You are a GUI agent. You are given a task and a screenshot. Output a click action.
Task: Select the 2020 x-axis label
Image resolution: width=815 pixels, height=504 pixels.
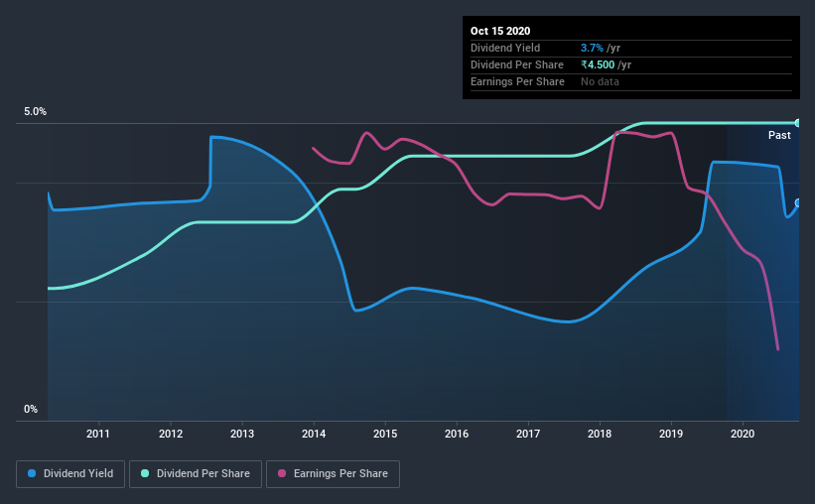(x=743, y=434)
